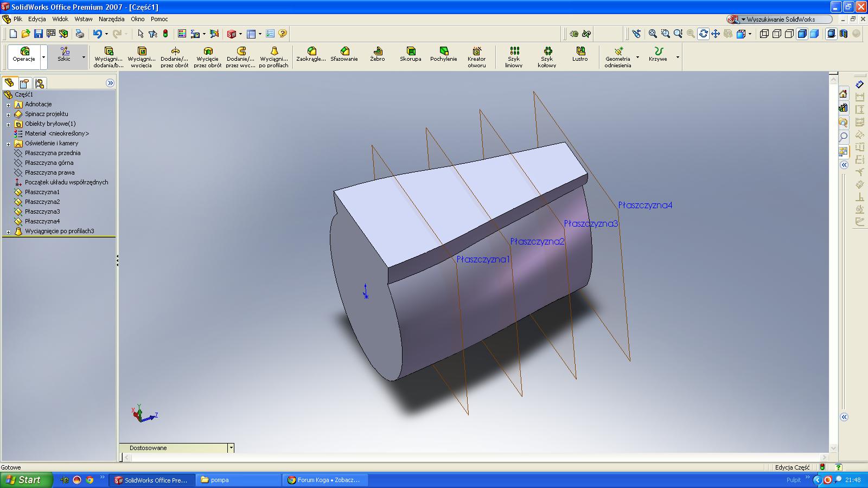Image resolution: width=868 pixels, height=488 pixels.
Task: Select the Żebro rib tool
Action: tap(378, 55)
